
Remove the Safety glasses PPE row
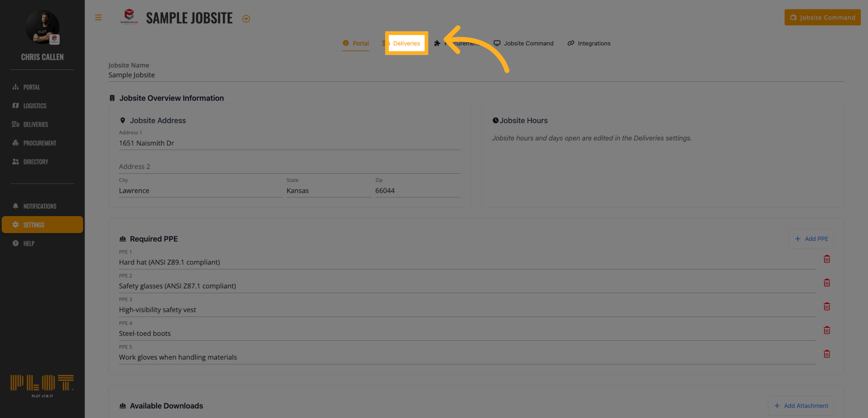827,283
